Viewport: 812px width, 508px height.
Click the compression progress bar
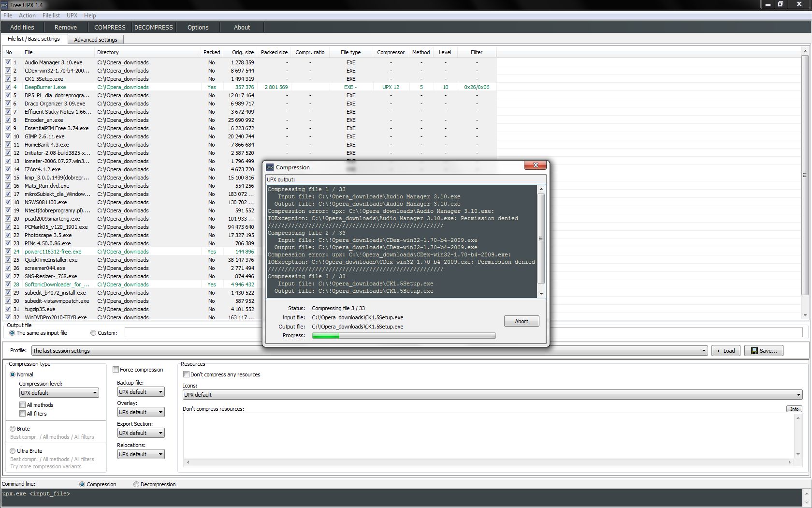[404, 336]
